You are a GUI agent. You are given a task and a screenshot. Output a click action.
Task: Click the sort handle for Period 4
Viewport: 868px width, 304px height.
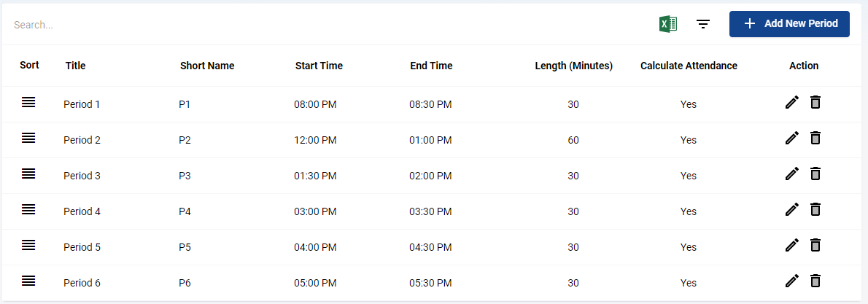[x=28, y=209]
